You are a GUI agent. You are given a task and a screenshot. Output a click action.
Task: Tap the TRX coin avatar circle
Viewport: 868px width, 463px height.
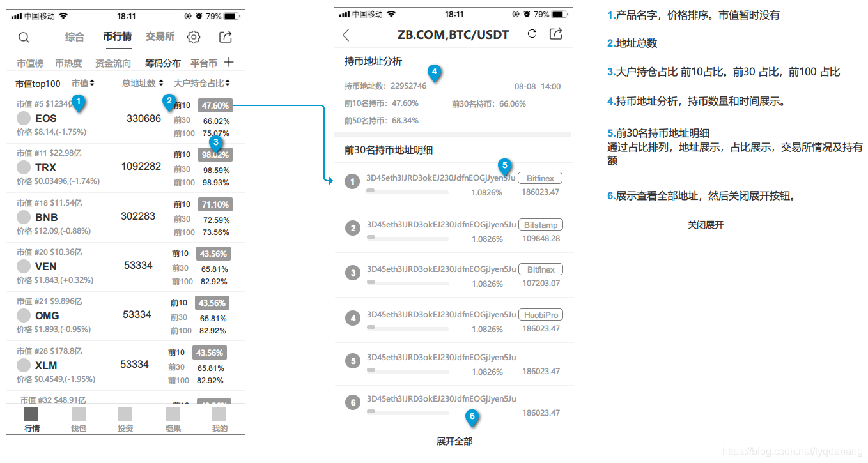coord(24,167)
